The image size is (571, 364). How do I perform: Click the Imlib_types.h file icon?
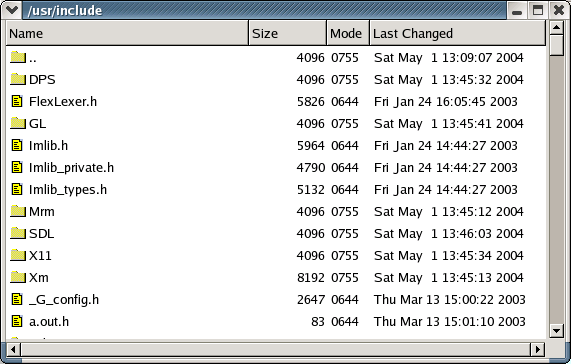click(17, 189)
